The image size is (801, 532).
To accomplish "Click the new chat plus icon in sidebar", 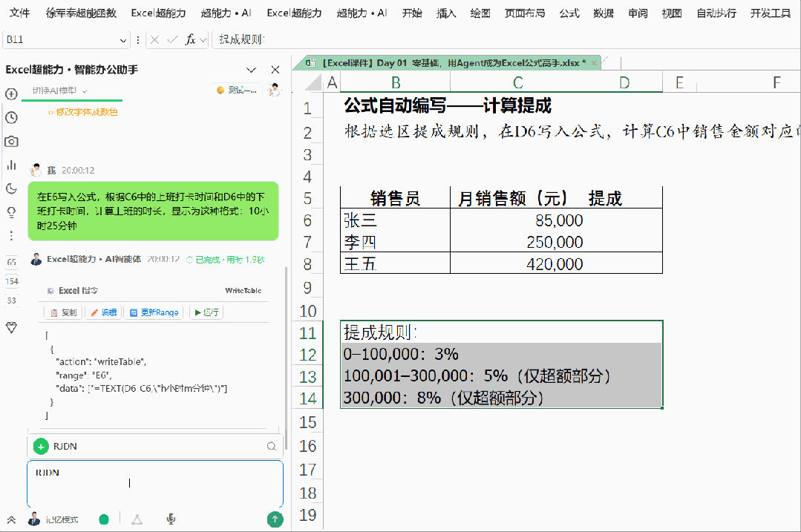I will coord(11,94).
